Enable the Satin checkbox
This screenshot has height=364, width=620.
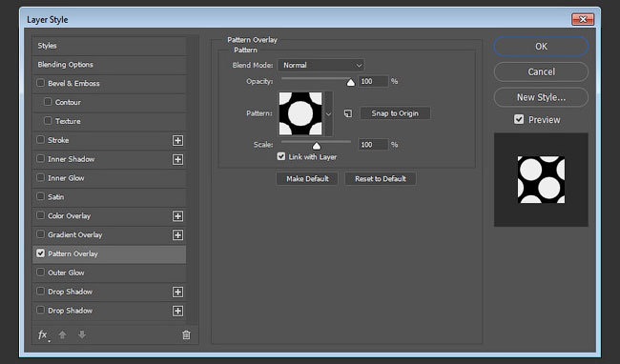(x=40, y=196)
